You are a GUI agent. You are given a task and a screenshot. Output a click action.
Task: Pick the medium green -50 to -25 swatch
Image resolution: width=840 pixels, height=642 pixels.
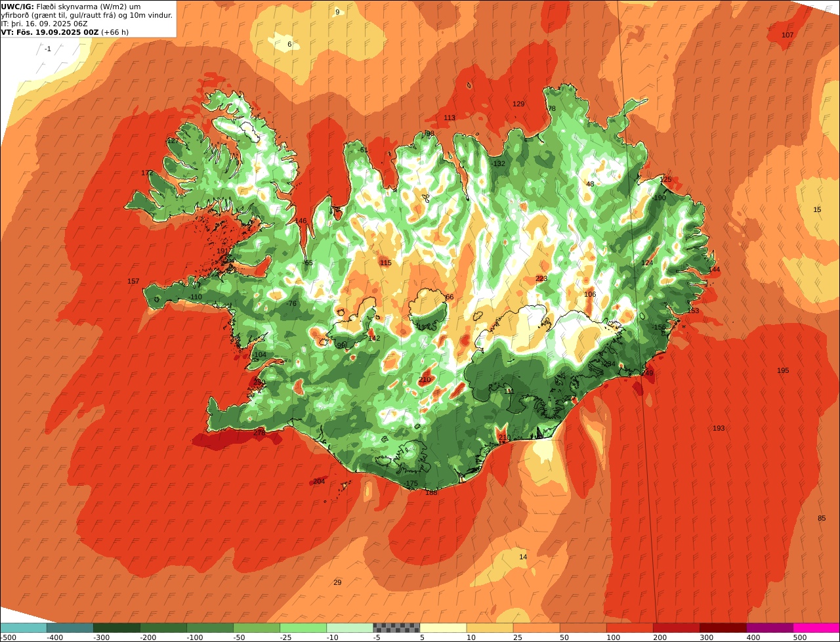click(257, 628)
